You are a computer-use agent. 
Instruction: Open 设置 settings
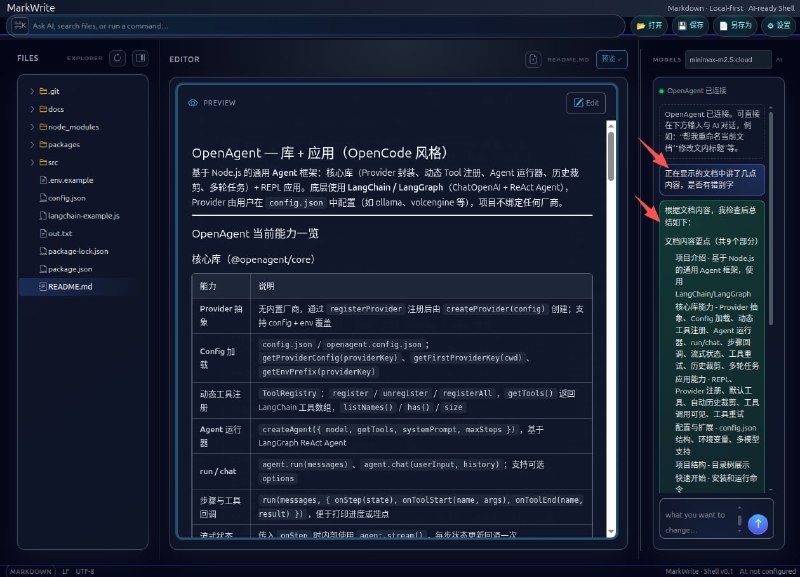(x=779, y=25)
